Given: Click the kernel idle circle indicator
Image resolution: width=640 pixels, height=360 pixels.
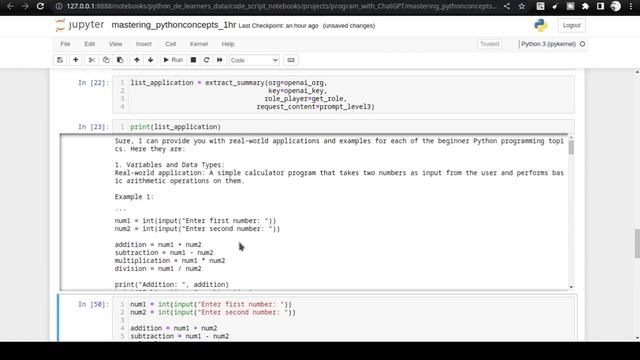Looking at the screenshot, I should 582,44.
